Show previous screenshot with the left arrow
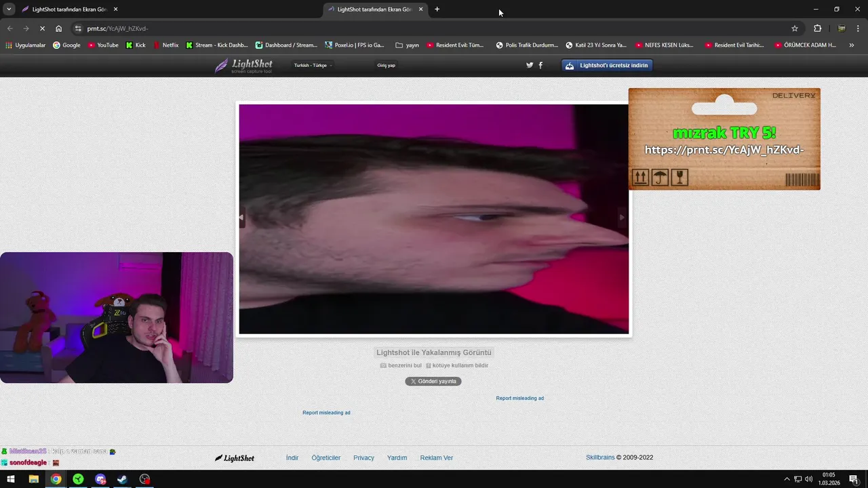The width and height of the screenshot is (868, 488). click(241, 218)
